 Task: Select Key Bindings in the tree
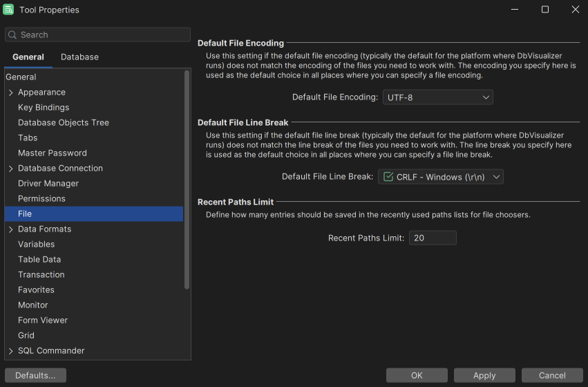coord(44,107)
